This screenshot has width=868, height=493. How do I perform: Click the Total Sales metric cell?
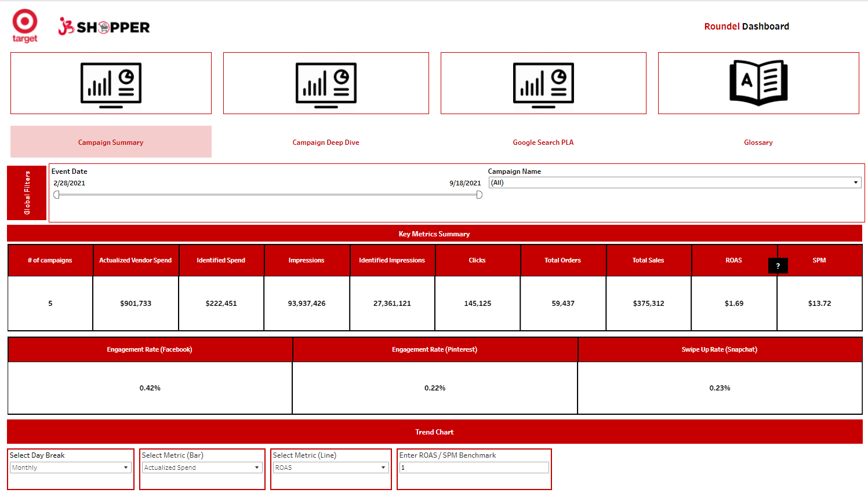point(648,303)
